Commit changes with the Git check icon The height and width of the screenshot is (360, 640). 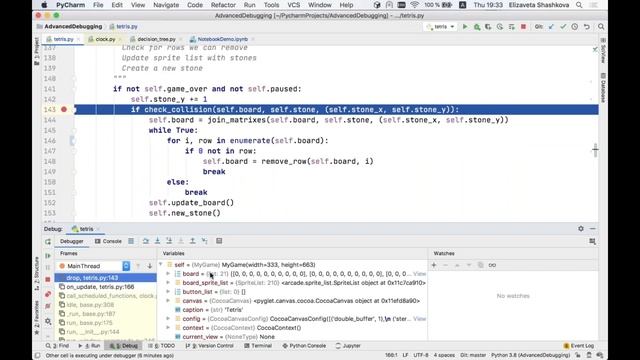563,27
